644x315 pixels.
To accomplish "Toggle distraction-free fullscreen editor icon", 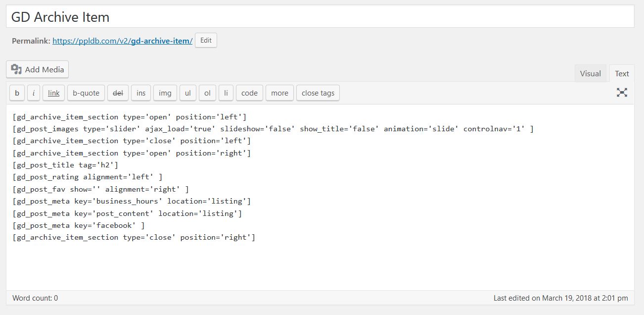I will pyautogui.click(x=622, y=92).
